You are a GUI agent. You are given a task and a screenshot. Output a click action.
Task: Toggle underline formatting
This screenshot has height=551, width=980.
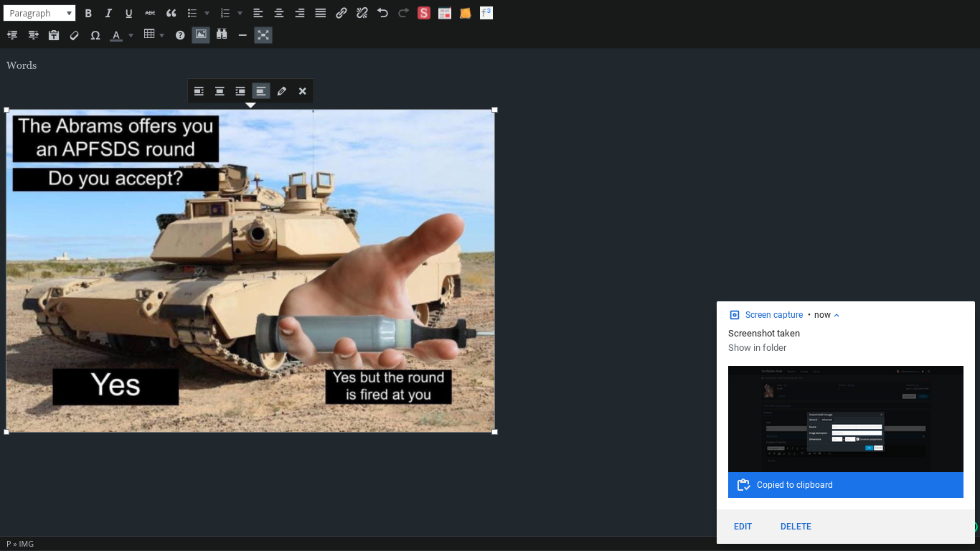pyautogui.click(x=128, y=13)
